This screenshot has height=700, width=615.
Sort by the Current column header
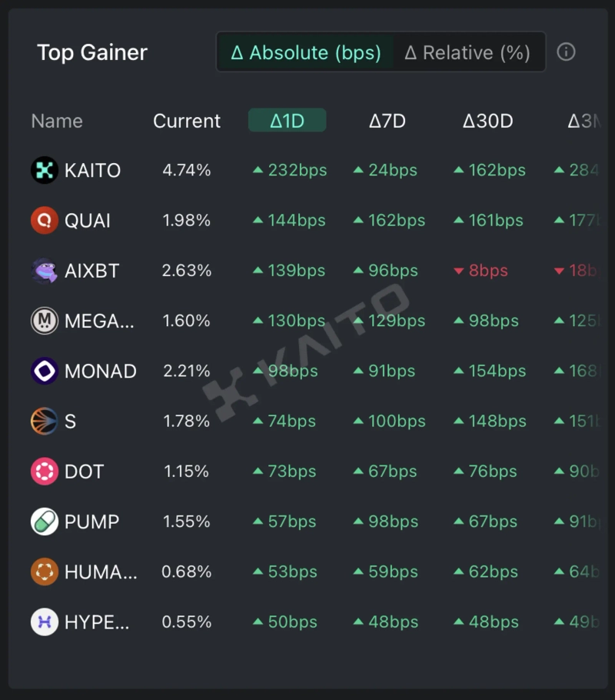pos(187,121)
